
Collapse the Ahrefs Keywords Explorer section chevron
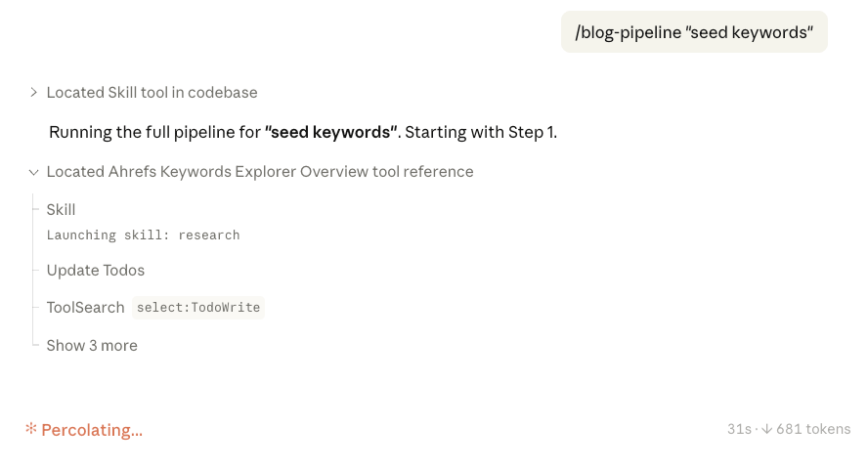pyautogui.click(x=34, y=172)
